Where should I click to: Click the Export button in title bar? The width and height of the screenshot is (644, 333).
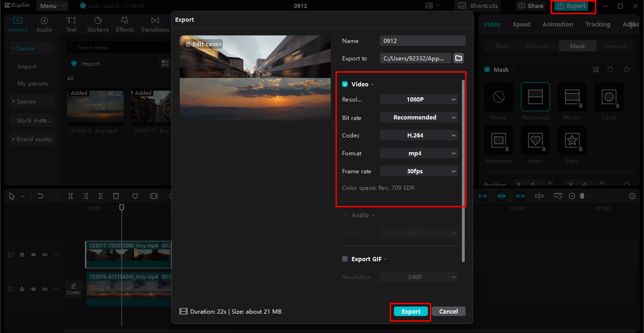point(571,6)
